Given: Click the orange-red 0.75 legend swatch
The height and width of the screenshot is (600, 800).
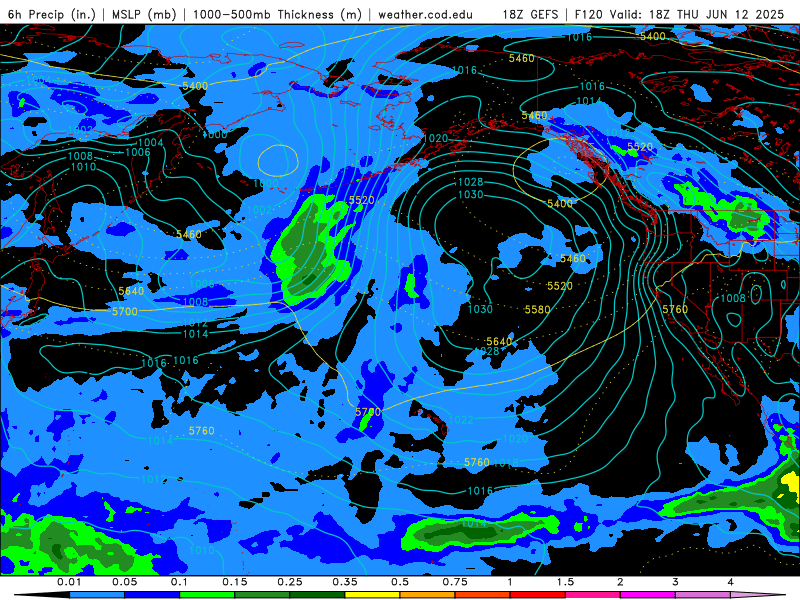Looking at the screenshot, I should (x=483, y=595).
